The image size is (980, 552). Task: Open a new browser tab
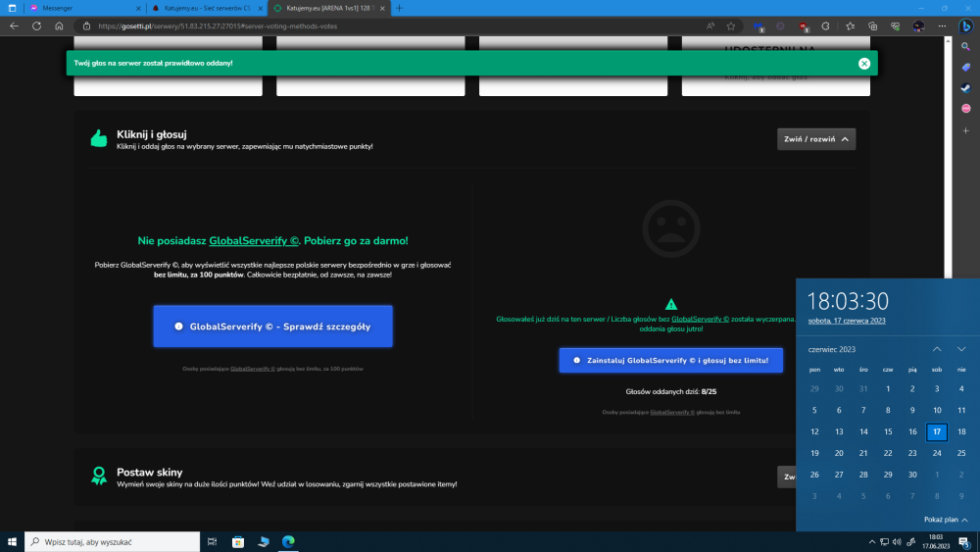click(x=400, y=8)
